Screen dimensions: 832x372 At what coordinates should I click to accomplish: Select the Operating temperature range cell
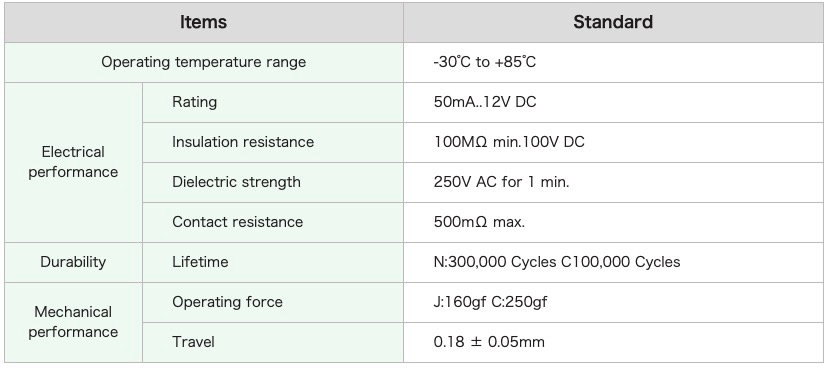coord(204,62)
